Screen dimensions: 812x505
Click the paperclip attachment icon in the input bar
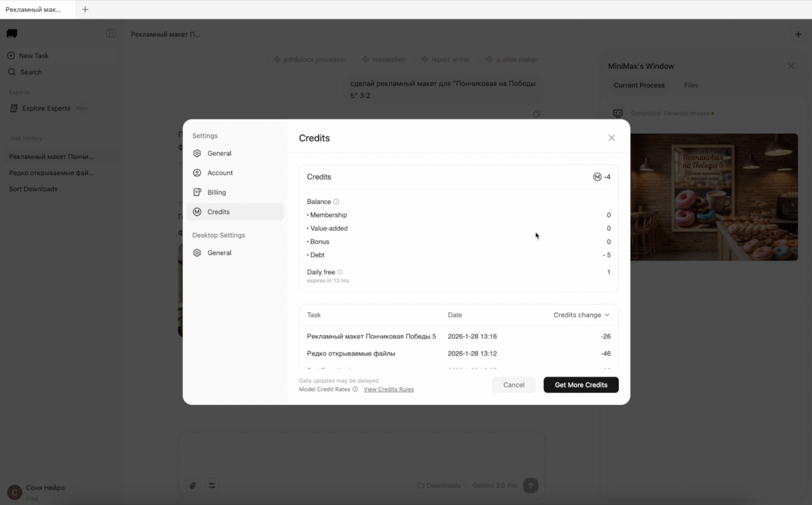coord(193,485)
